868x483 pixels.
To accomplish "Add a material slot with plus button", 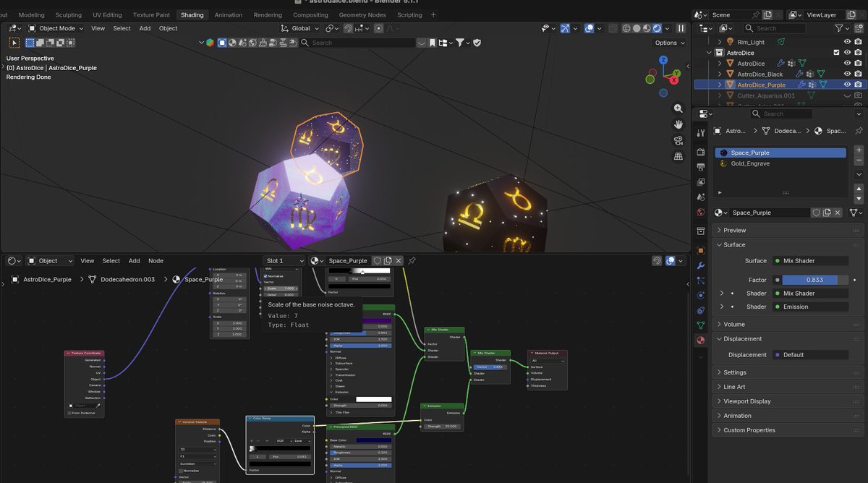I will click(x=859, y=150).
